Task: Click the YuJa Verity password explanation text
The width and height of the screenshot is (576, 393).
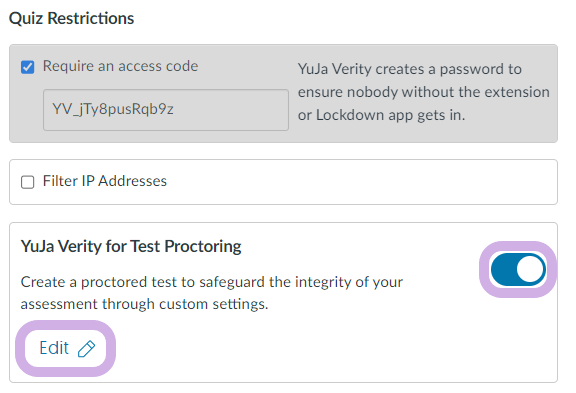Action: (424, 92)
